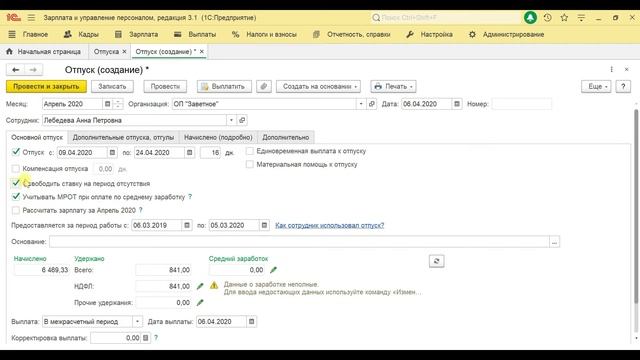
Task: Click the Провести button
Action: (165, 87)
